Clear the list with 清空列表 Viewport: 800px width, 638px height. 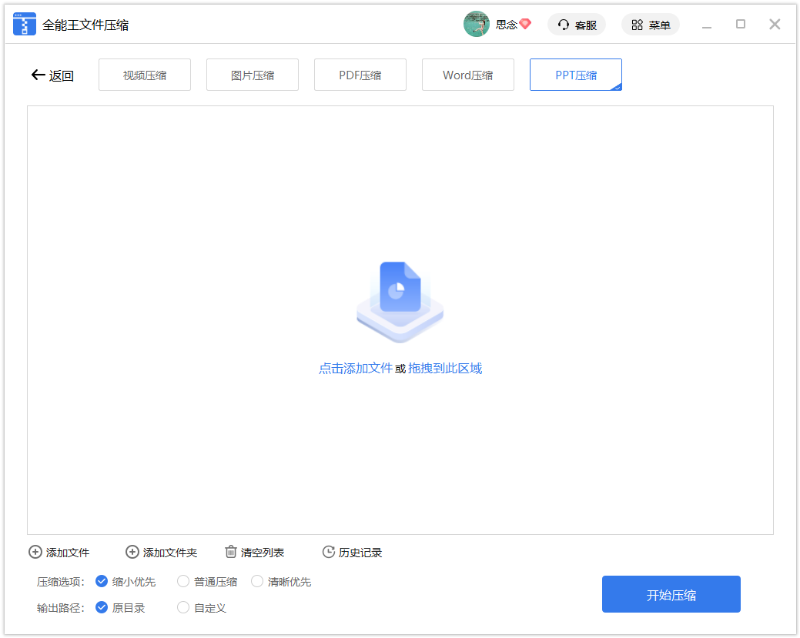[x=254, y=552]
